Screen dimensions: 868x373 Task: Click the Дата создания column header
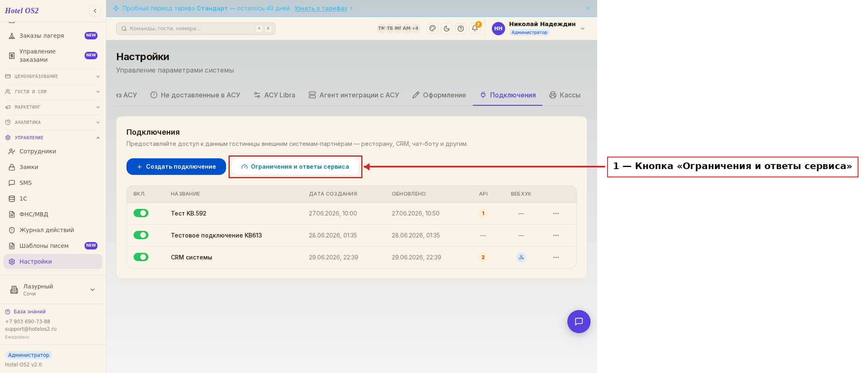click(333, 194)
